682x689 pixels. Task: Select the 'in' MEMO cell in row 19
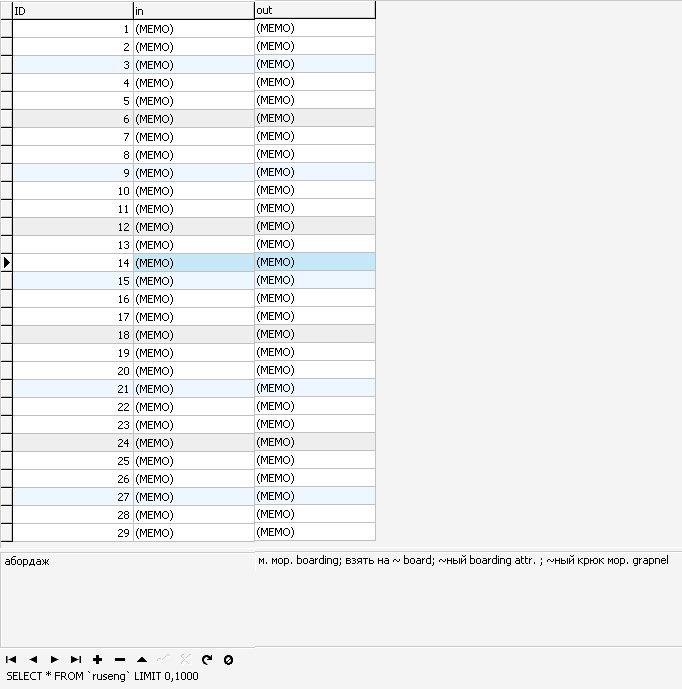[x=194, y=353]
